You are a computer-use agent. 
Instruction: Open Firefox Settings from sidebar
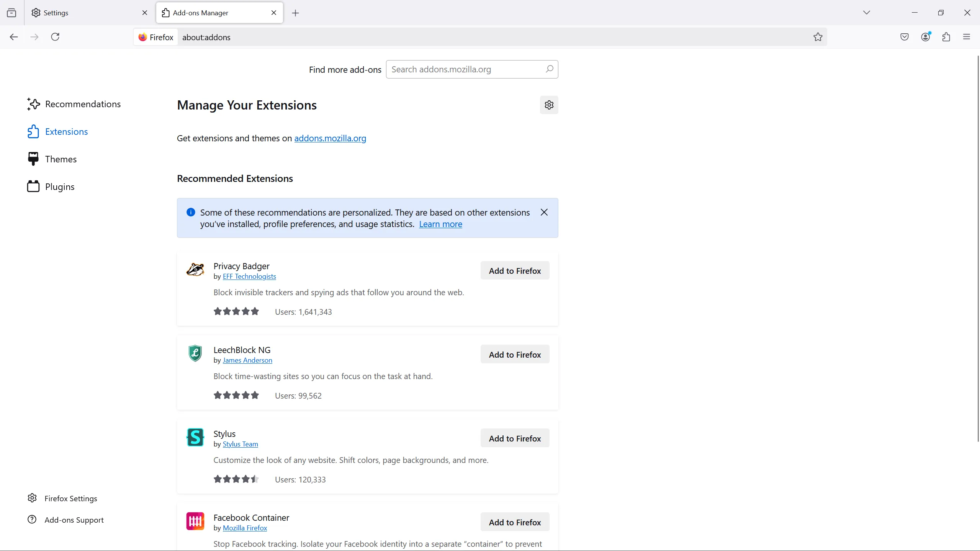tap(62, 499)
